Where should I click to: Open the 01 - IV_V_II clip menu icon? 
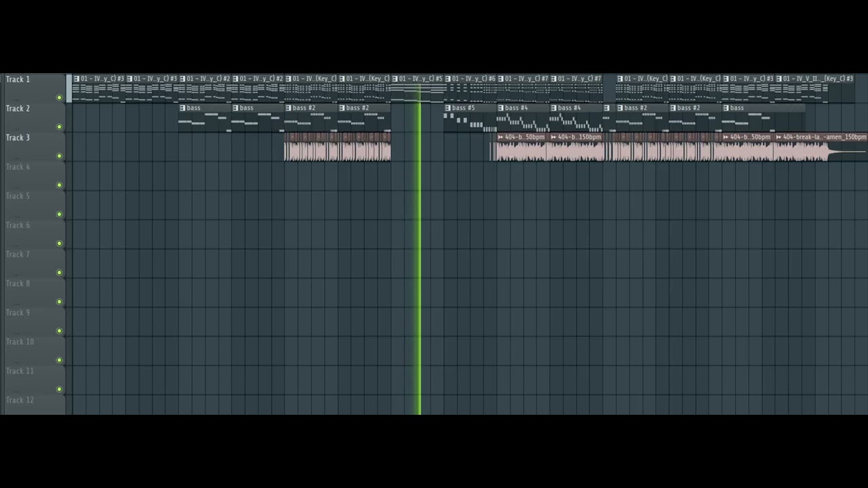pos(778,79)
